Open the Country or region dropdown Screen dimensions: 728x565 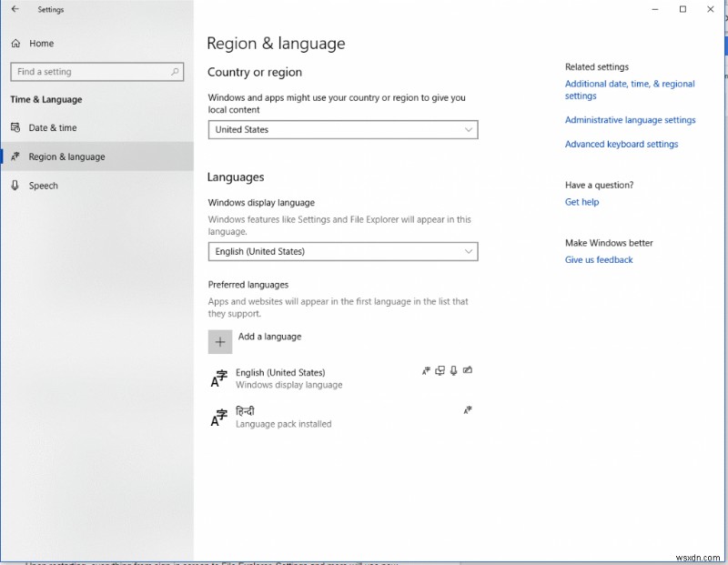coord(343,130)
